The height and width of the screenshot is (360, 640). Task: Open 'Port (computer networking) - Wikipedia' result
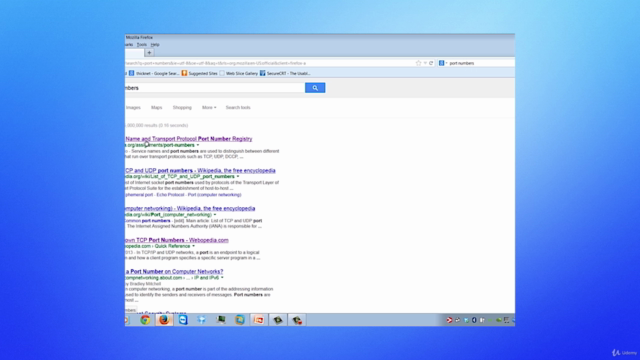[190, 209]
